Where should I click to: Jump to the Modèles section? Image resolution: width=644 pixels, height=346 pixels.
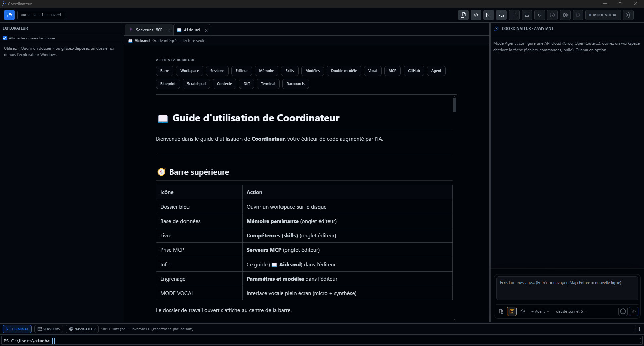[x=313, y=71]
